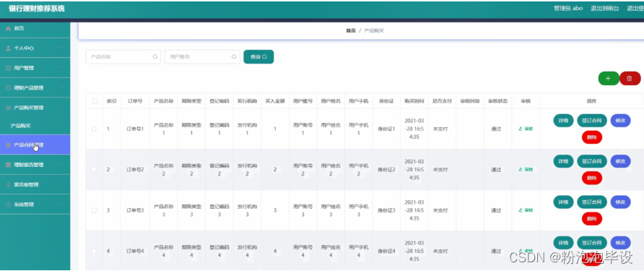Click 详情 for 订单号1
The height and width of the screenshot is (271, 644).
click(x=563, y=121)
